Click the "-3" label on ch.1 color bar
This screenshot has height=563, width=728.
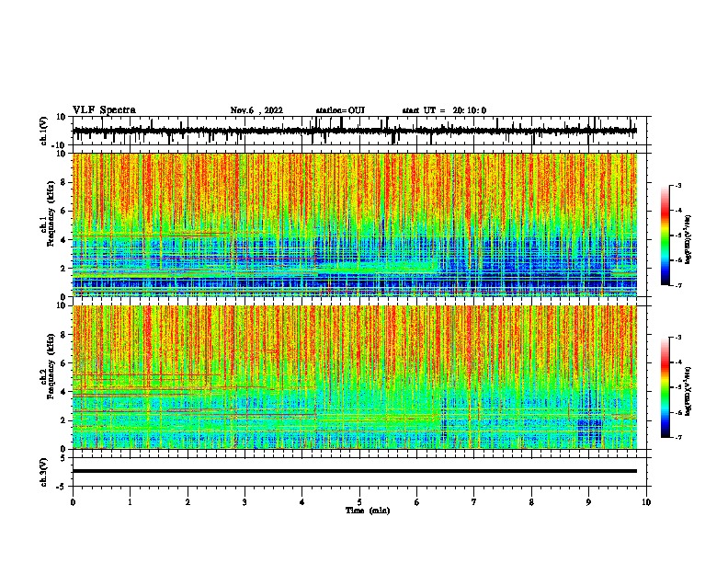pyautogui.click(x=677, y=185)
